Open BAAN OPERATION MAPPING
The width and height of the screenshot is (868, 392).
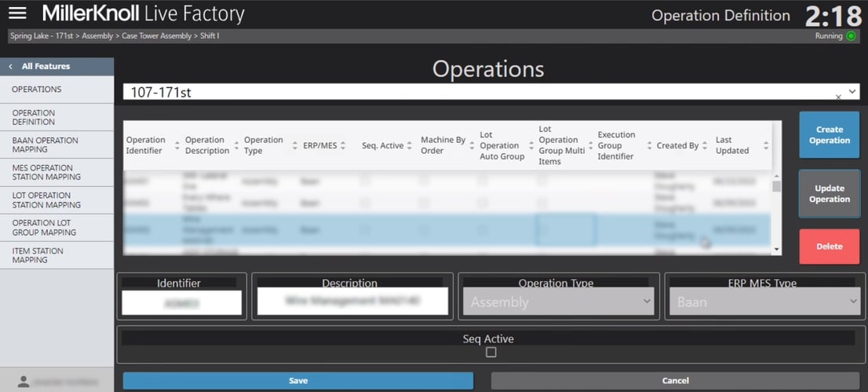pyautogui.click(x=57, y=145)
